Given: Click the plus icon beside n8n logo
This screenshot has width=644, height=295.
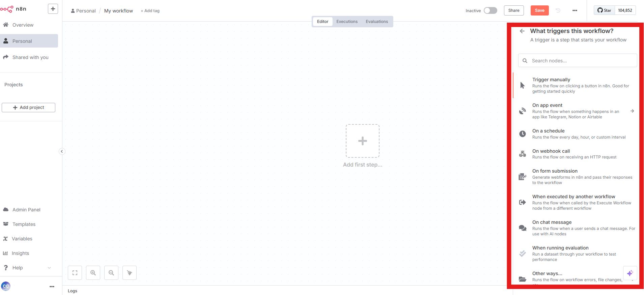Looking at the screenshot, I should (53, 9).
